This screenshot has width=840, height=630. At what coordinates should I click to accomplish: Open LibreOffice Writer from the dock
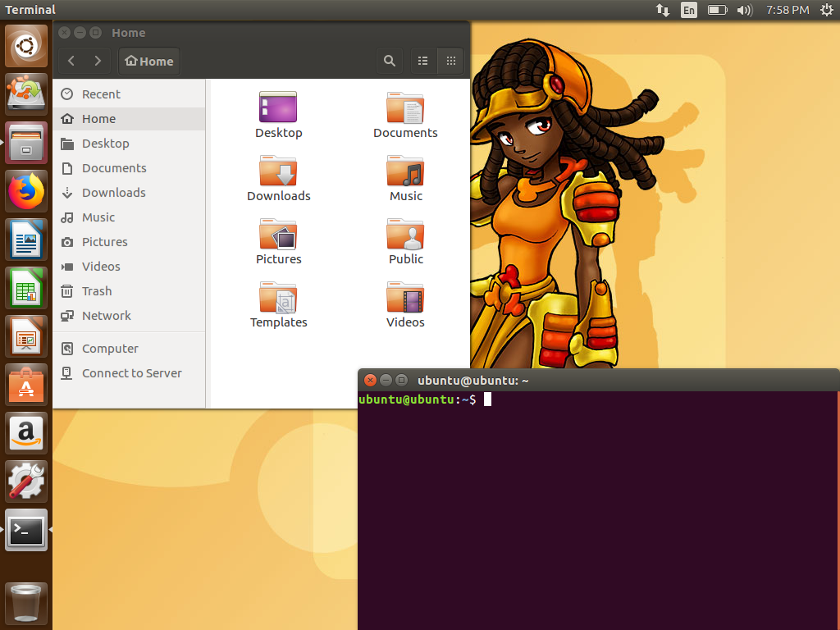tap(26, 240)
